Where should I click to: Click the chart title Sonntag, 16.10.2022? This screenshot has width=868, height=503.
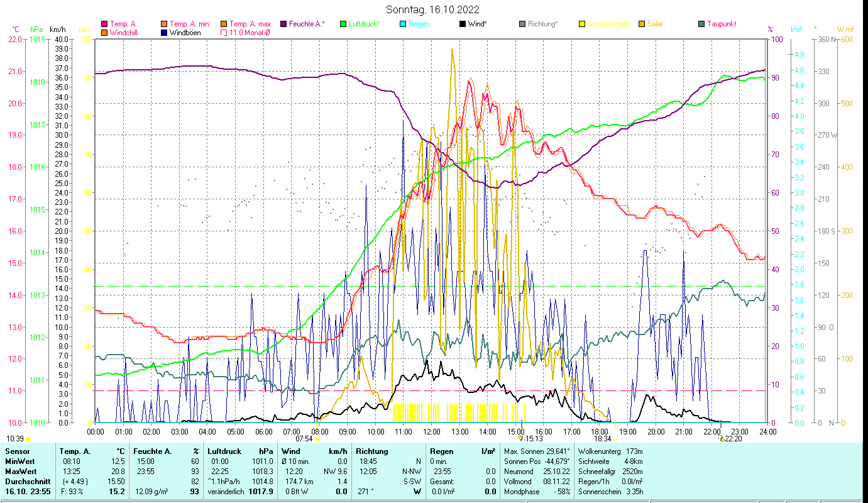coord(433,9)
